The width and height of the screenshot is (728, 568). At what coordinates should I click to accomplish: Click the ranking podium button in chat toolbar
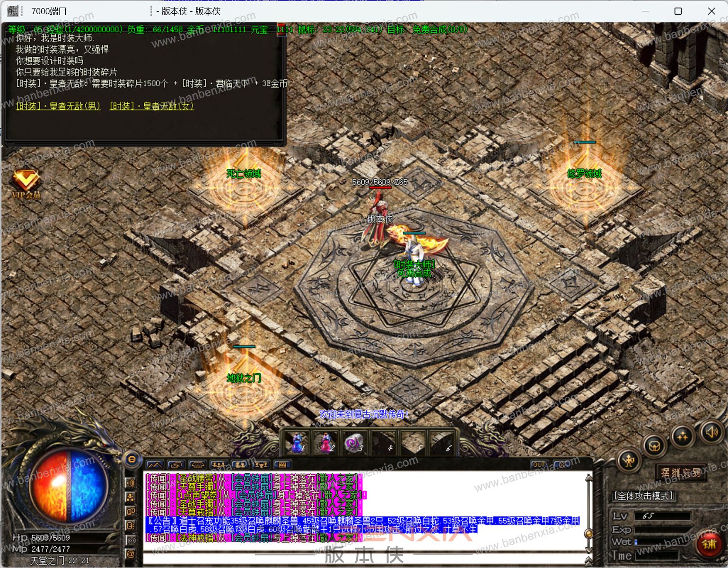(261, 465)
